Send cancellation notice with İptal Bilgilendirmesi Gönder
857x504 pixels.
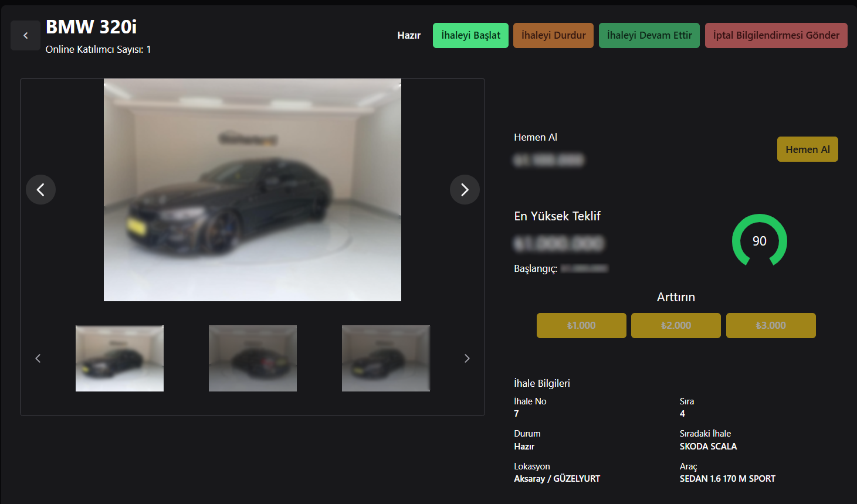(776, 35)
